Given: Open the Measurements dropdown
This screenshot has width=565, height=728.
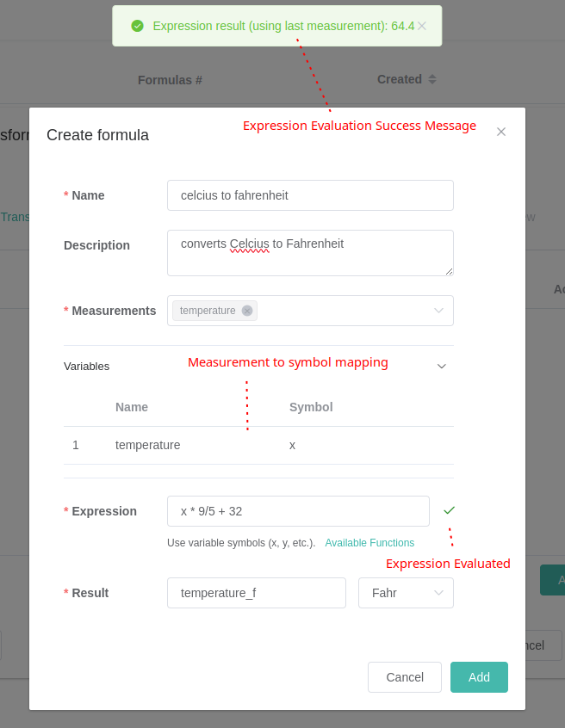Looking at the screenshot, I should (x=438, y=311).
